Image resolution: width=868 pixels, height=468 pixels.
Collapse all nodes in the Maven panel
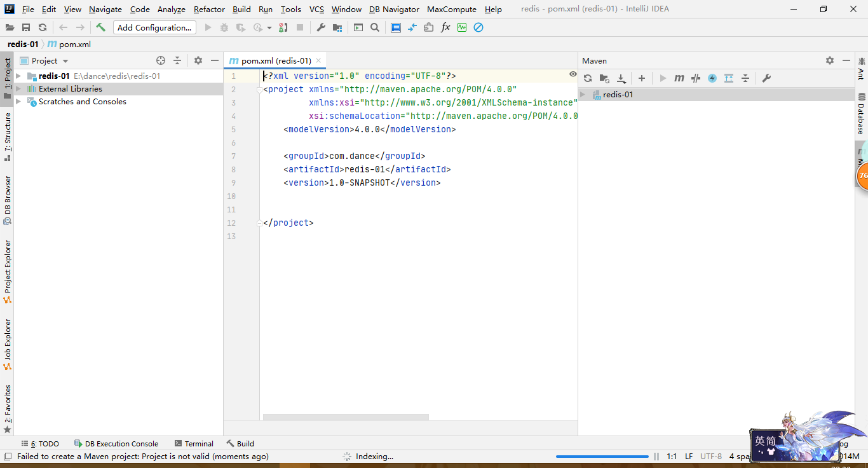click(745, 78)
